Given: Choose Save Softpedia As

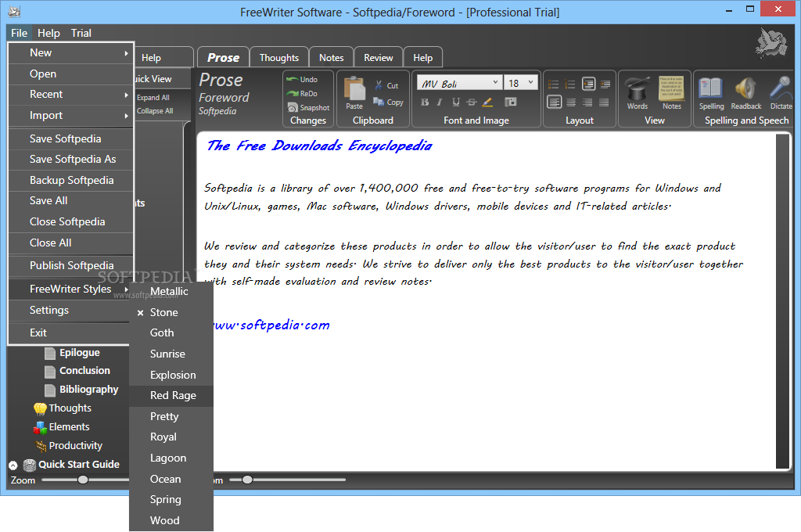Looking at the screenshot, I should pyautogui.click(x=71, y=160).
